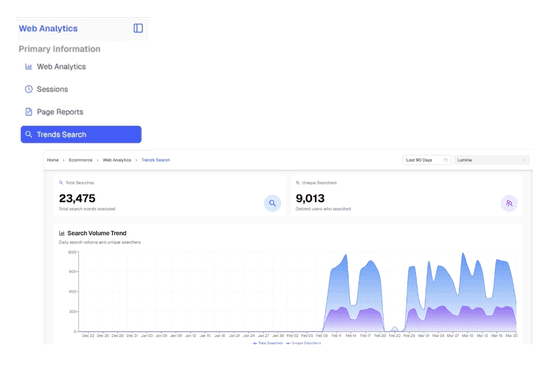Open the Last 90 Days date range picker
Screen dimensions: 540x384
426,160
